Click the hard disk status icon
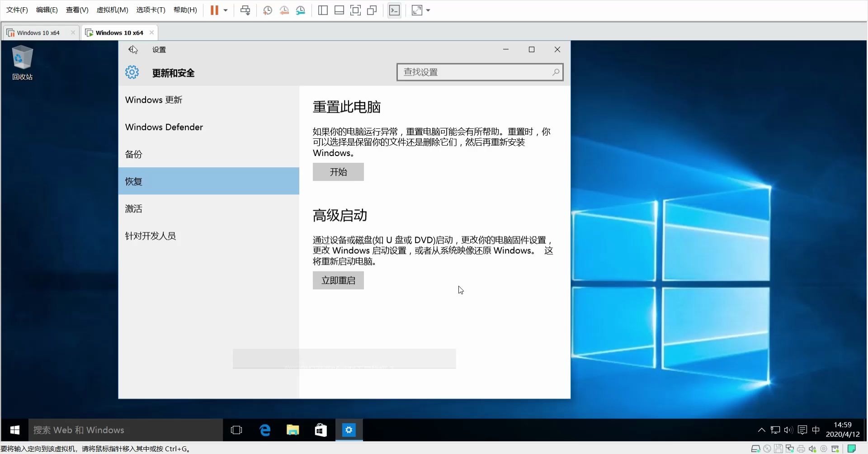Image resolution: width=868 pixels, height=454 pixels. (x=755, y=448)
